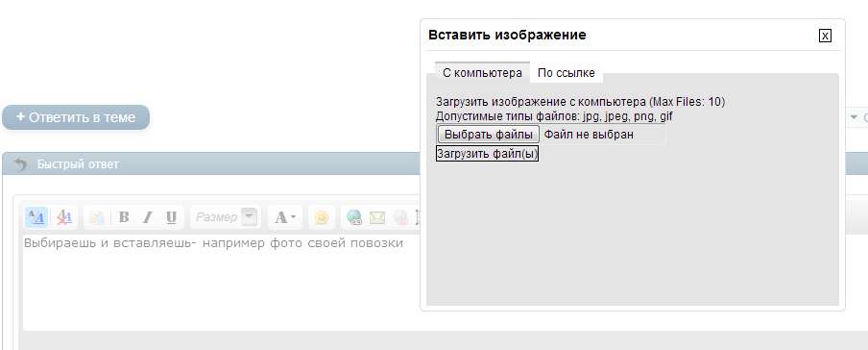Switch to the По ссылке tab

(567, 73)
